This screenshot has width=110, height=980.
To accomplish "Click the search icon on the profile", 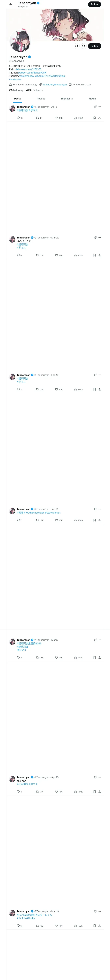I will tap(84, 46).
